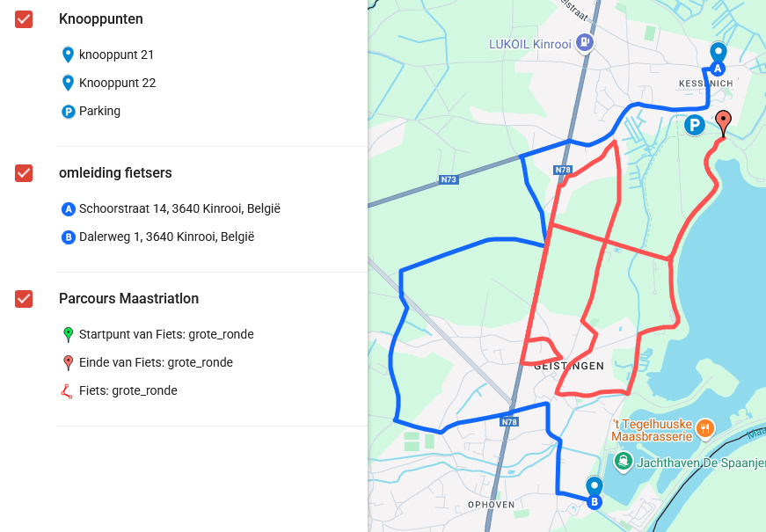Click the red end pin on the map
Screen dimensions: 766x532
point(723,122)
